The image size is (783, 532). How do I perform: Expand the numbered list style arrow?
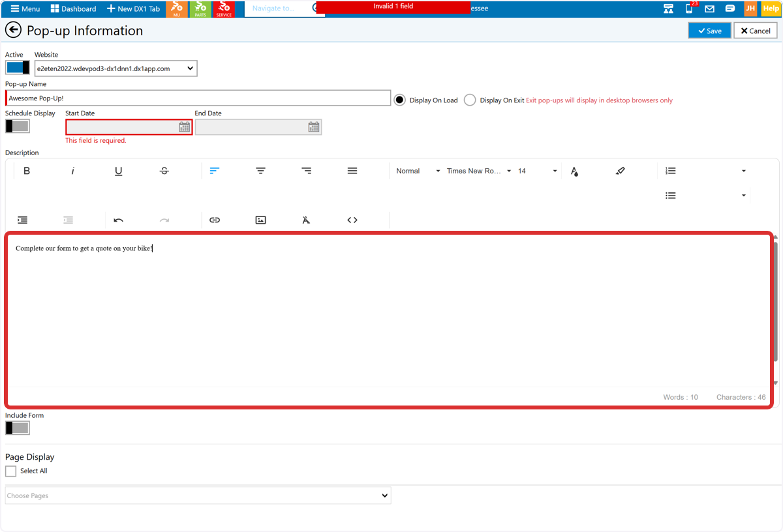744,171
